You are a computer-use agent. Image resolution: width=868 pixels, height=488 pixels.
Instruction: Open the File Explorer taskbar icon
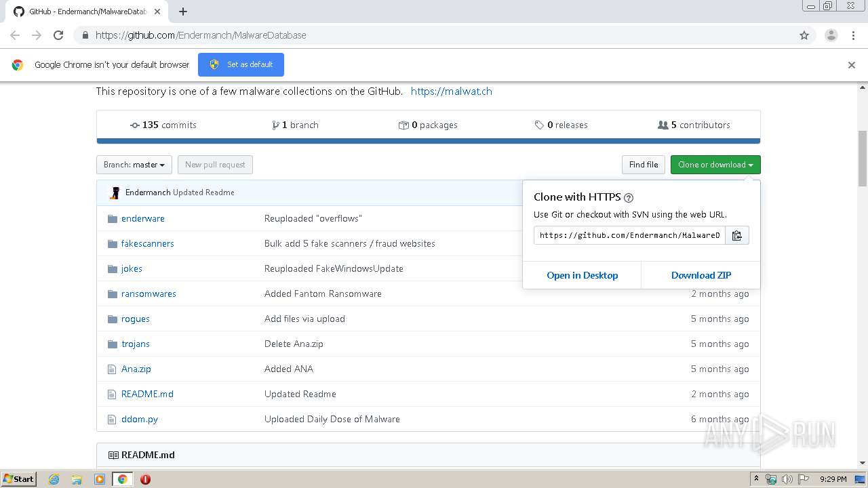click(77, 479)
